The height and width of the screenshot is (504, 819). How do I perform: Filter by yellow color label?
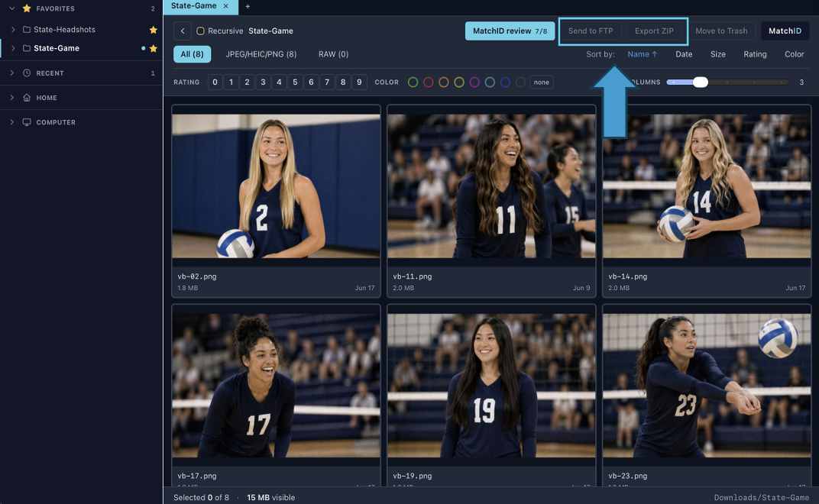(x=459, y=82)
